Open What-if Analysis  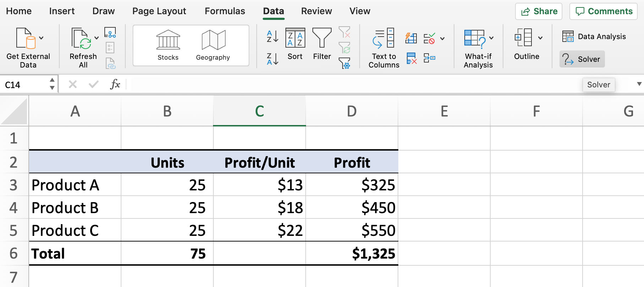tap(478, 49)
